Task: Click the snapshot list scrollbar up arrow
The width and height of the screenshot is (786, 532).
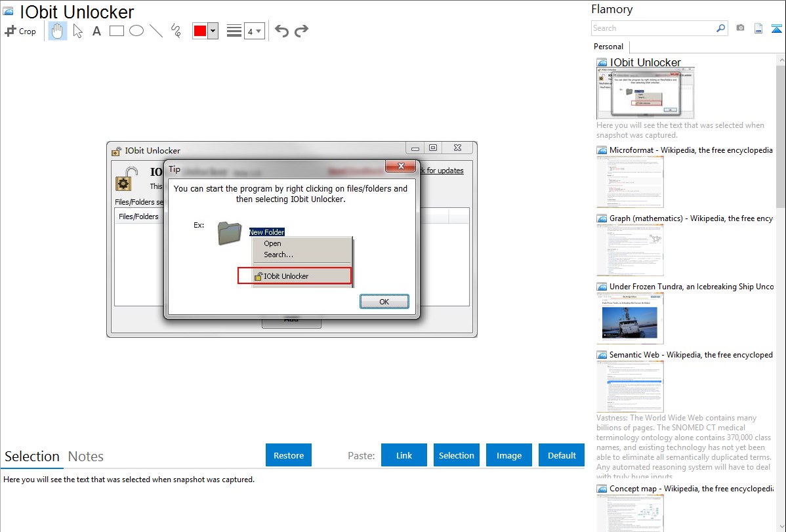Action: click(781, 60)
